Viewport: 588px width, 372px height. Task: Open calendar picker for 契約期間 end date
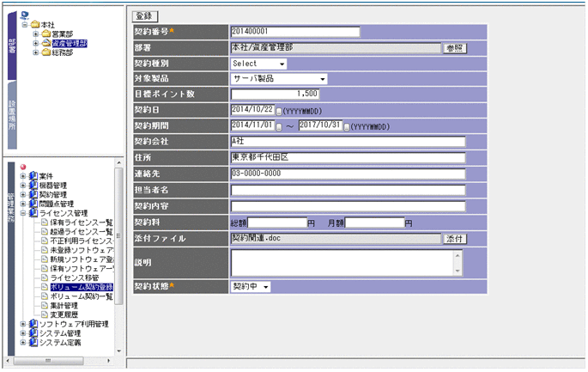(x=347, y=127)
